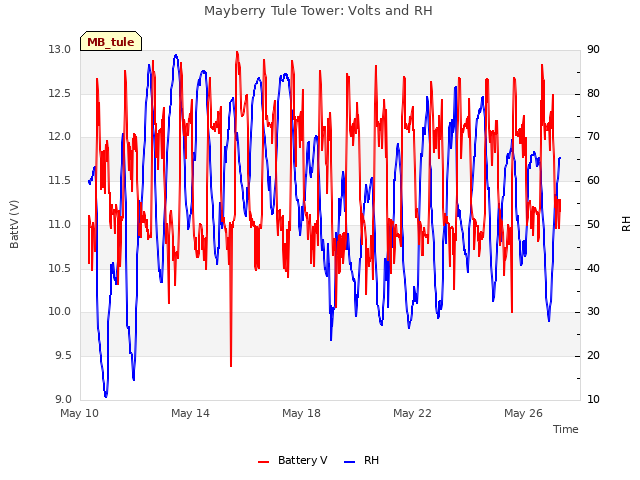
Task: Click the 30 right axis tick label
Action: click(593, 312)
